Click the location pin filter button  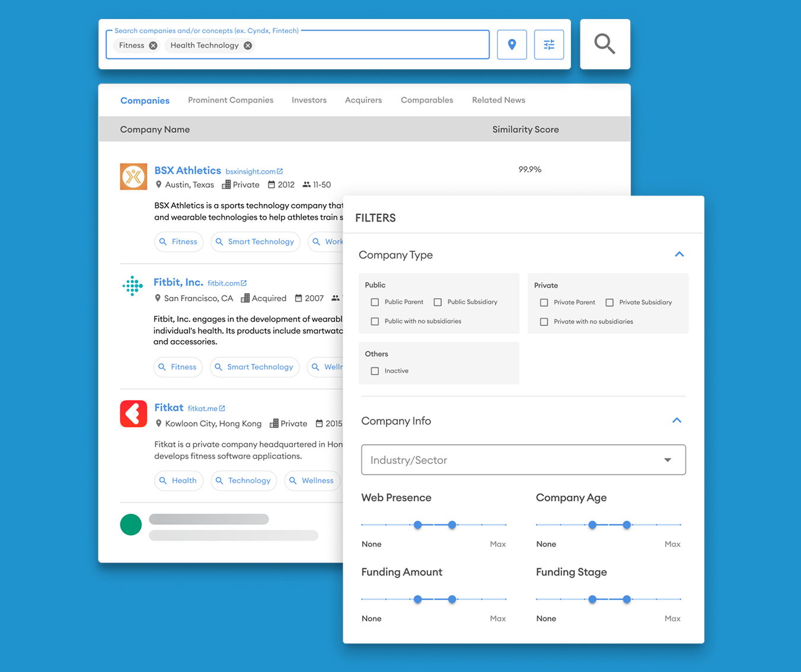[x=512, y=44]
